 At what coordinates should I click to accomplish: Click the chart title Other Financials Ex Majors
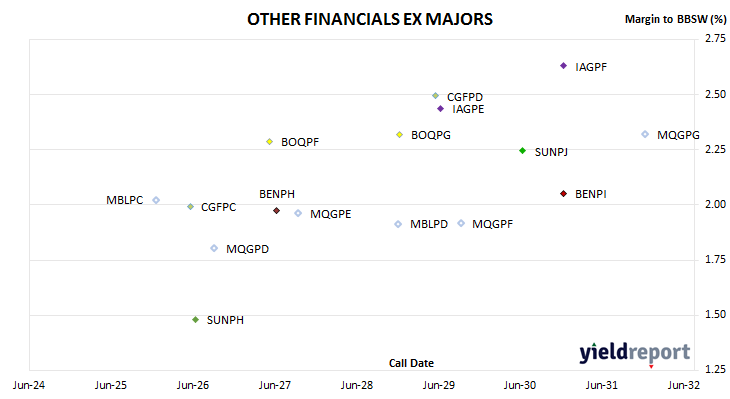pyautogui.click(x=370, y=20)
